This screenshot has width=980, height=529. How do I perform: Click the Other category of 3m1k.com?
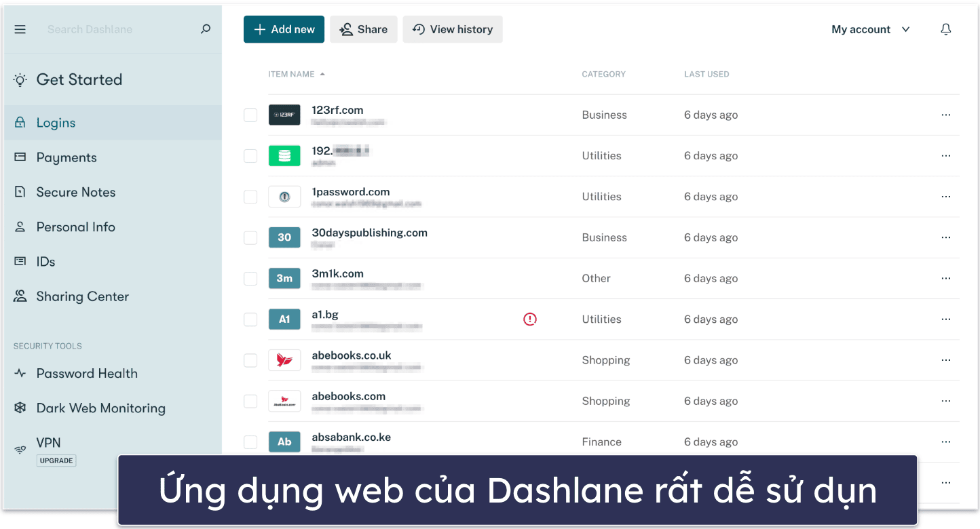pyautogui.click(x=596, y=278)
